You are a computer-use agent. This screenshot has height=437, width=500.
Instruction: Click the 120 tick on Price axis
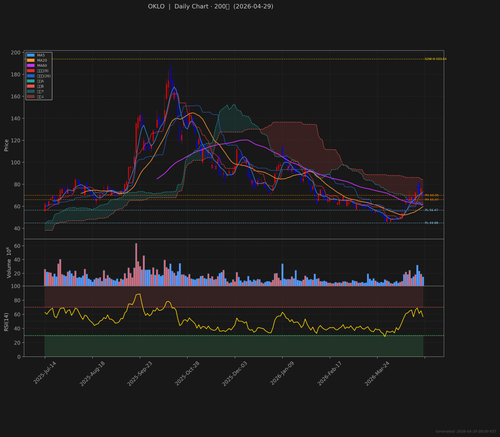tap(15, 141)
